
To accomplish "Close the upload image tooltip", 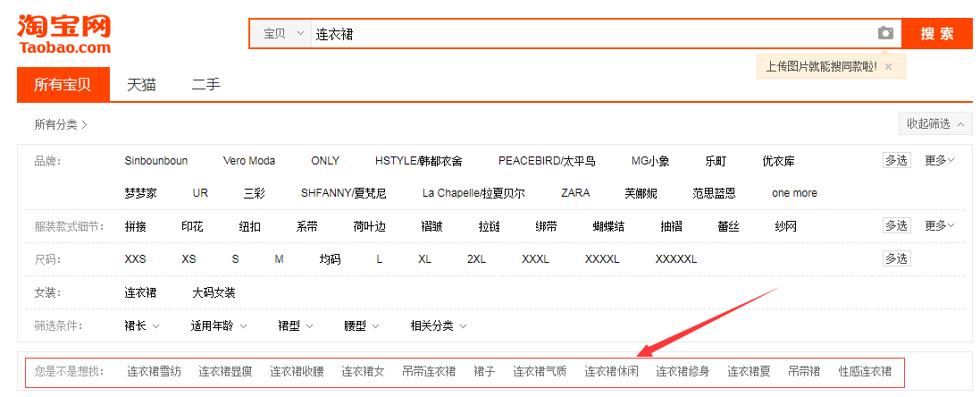I will (x=888, y=66).
